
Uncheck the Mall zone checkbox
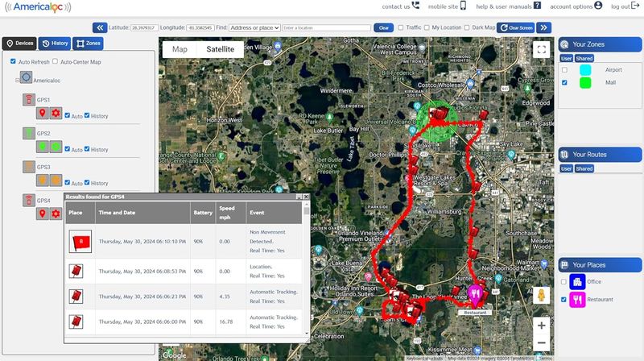coord(565,83)
